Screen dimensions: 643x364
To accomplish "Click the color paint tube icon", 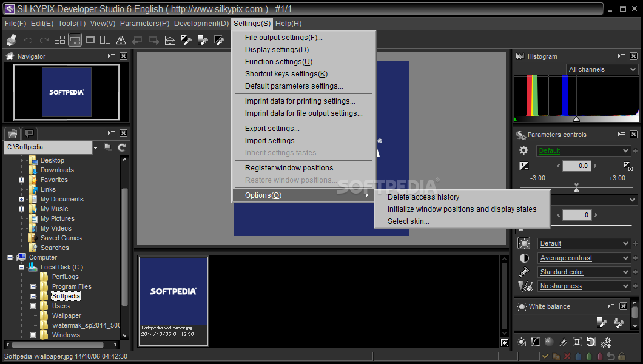I will point(524,272).
